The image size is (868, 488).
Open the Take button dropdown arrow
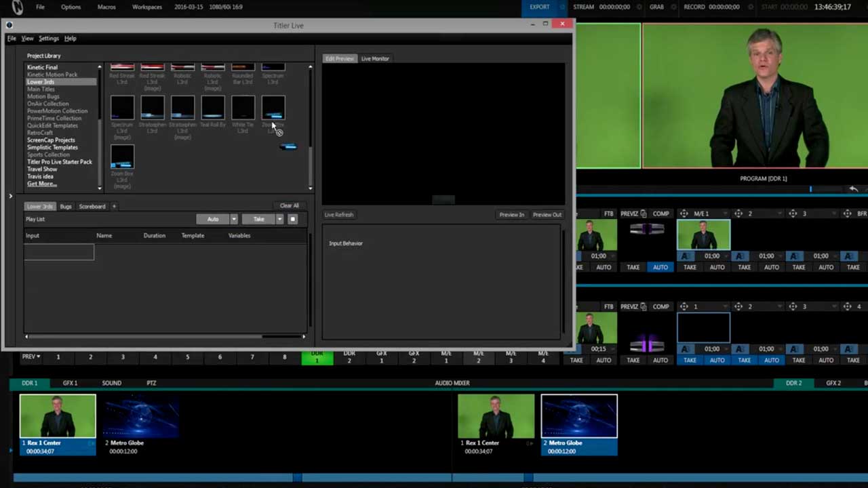tap(279, 219)
